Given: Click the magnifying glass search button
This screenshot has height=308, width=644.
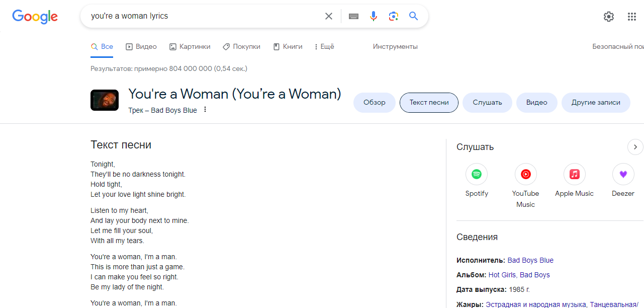Looking at the screenshot, I should pyautogui.click(x=413, y=16).
